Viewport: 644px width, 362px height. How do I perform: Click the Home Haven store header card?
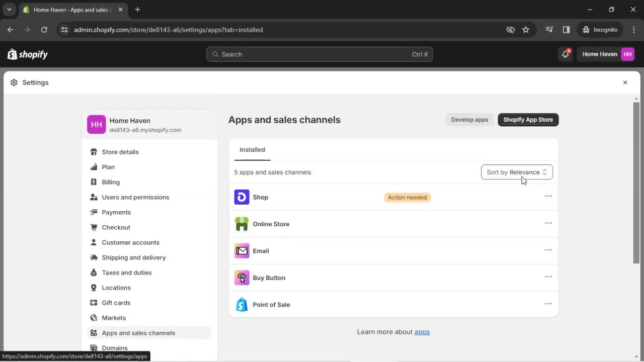coord(149,125)
